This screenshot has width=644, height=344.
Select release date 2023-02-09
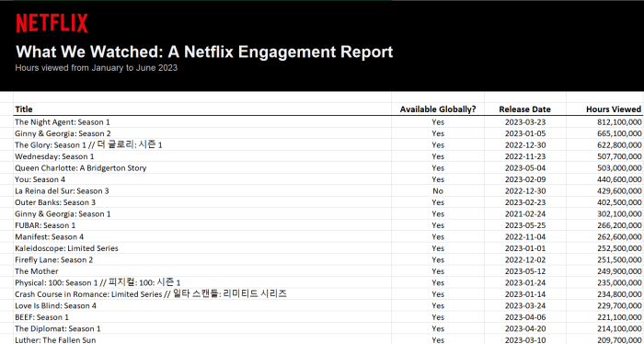(x=525, y=179)
